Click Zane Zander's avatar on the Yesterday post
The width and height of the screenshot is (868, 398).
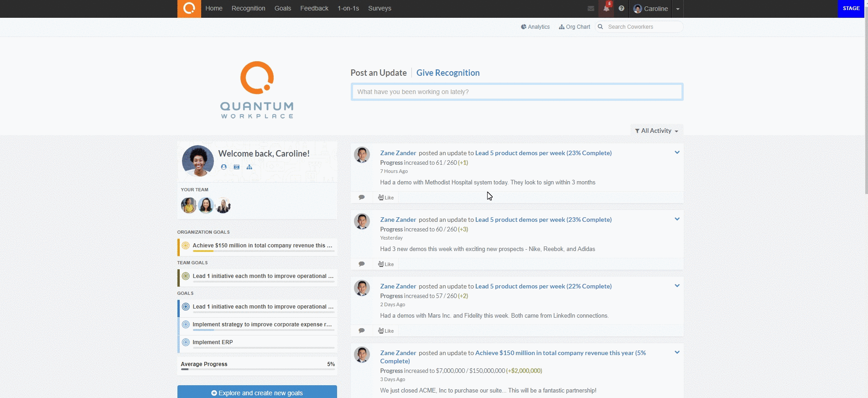(362, 221)
